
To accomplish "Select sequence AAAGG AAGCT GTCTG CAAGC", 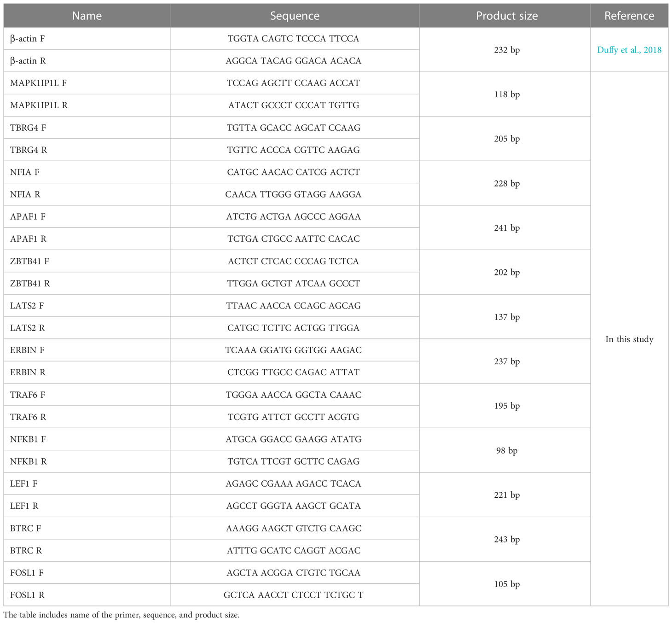I will [294, 528].
